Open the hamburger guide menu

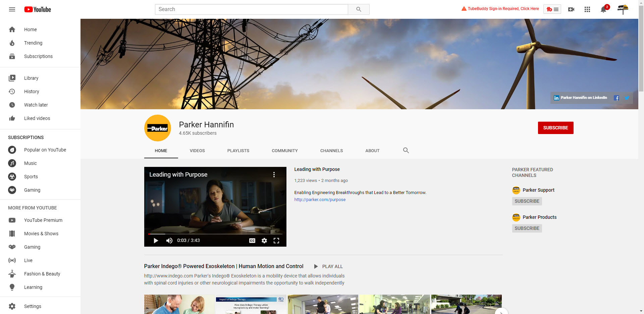point(12,9)
